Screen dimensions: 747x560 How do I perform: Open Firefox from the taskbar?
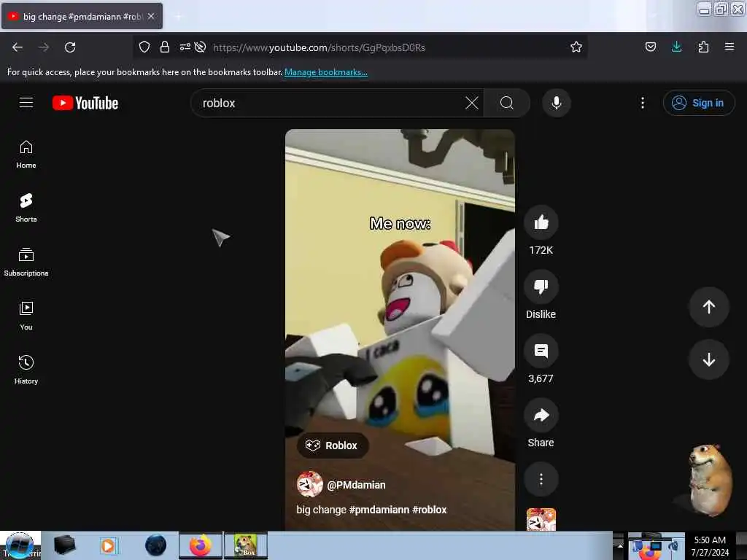click(x=201, y=545)
